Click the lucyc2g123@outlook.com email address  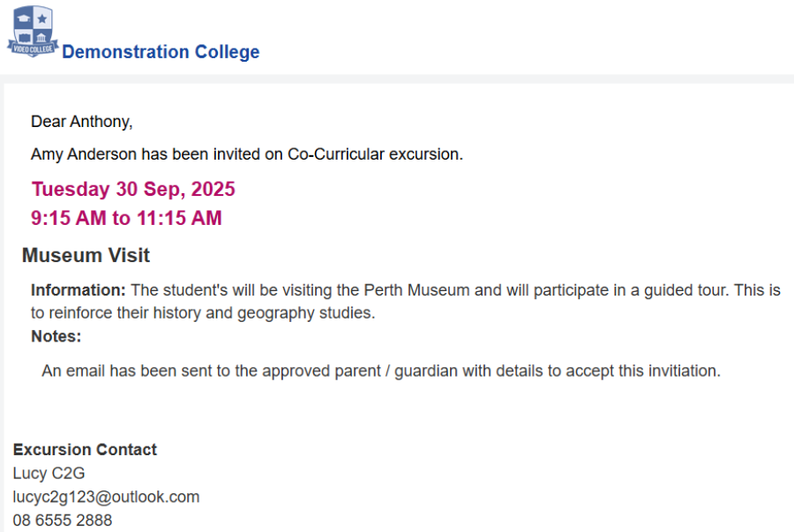(107, 497)
